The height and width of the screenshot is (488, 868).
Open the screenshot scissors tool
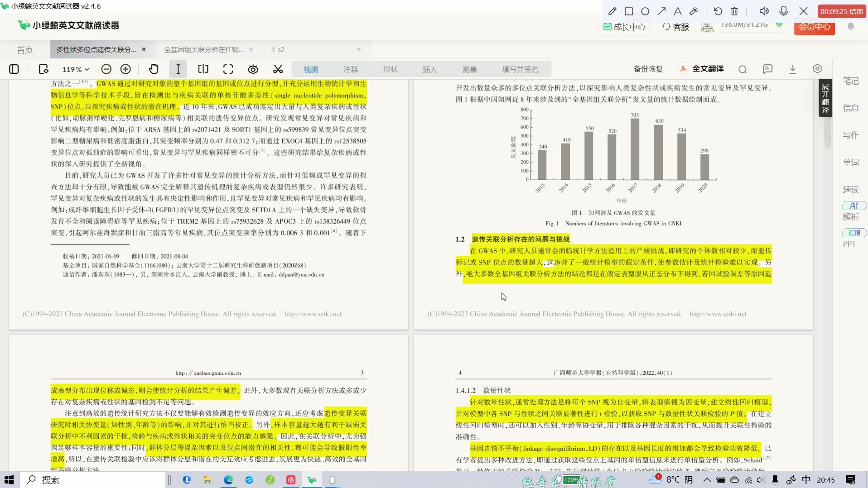(x=278, y=69)
